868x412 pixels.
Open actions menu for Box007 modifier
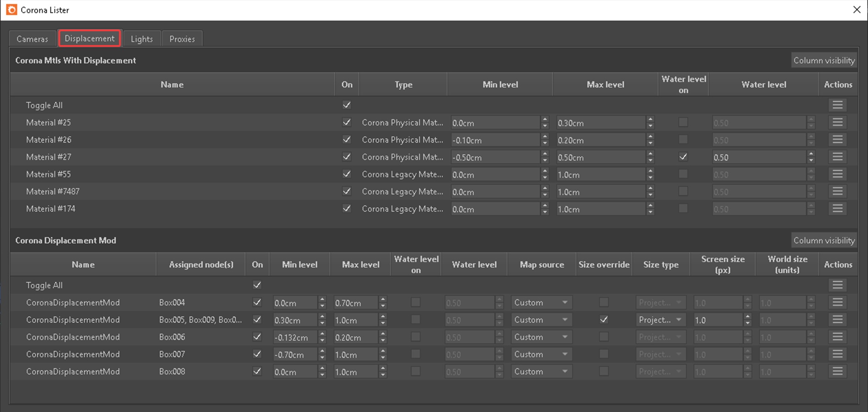(837, 354)
